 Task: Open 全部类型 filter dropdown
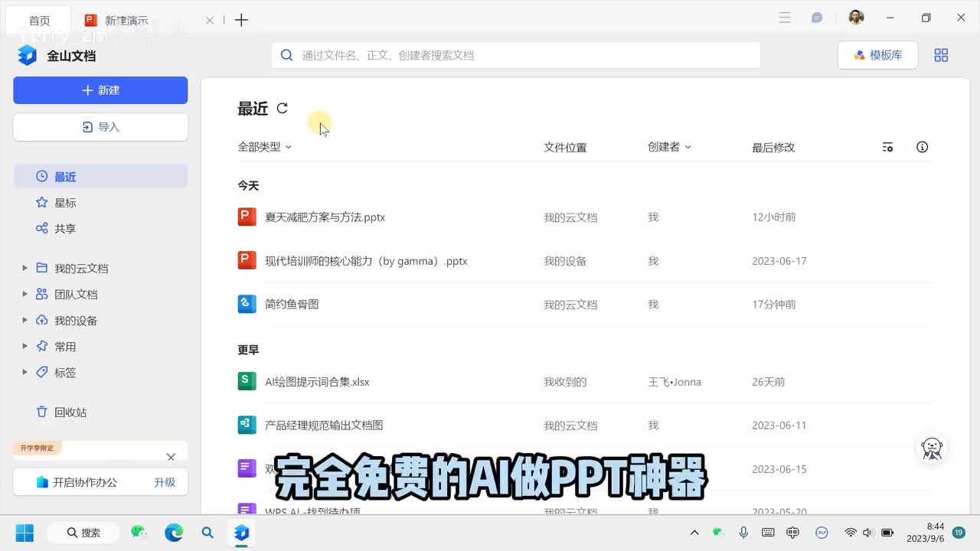tap(264, 147)
